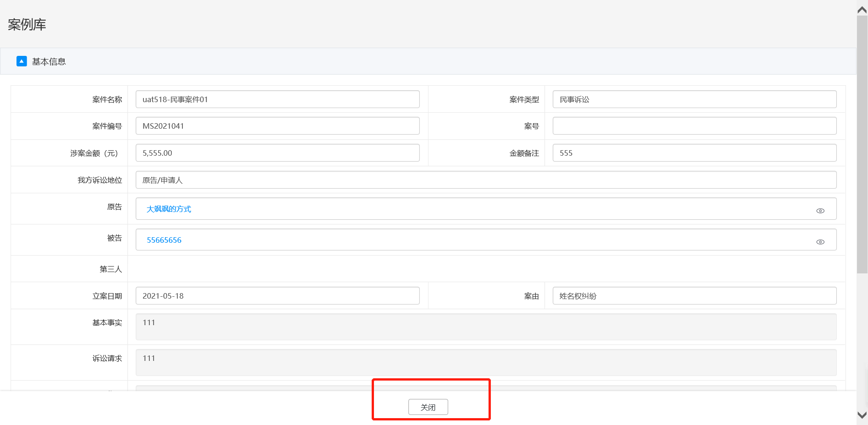Click the 关闭 button
868x425 pixels.
pyautogui.click(x=428, y=407)
